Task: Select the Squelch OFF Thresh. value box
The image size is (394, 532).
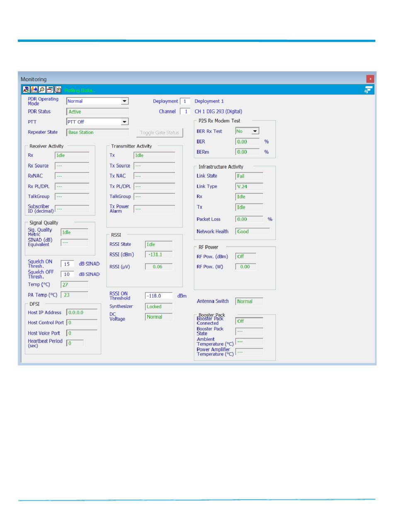Action: [x=67, y=274]
